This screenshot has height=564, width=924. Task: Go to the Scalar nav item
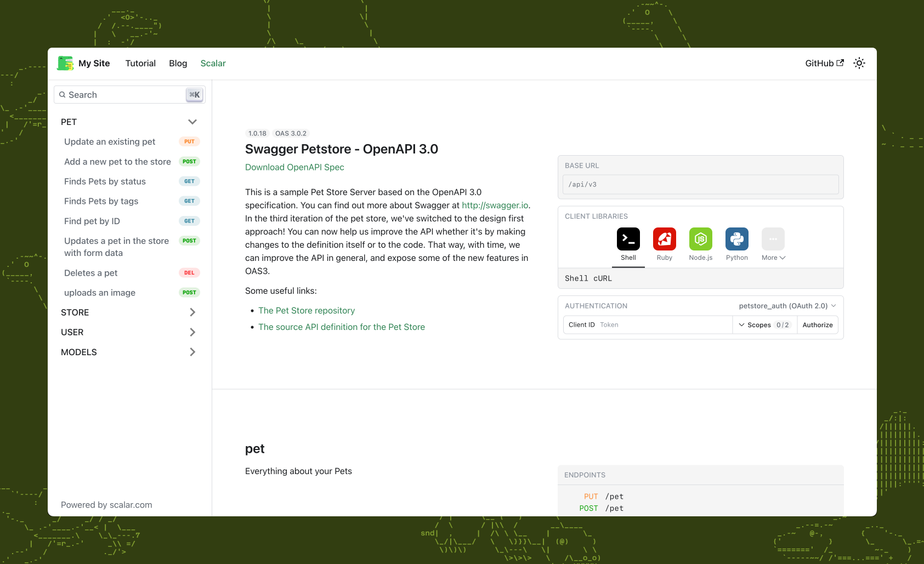(x=213, y=63)
